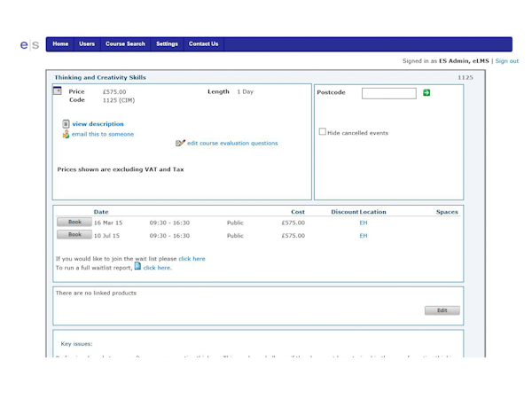Click the email this to someone link
Screen dimensions: 532x399
(103, 135)
